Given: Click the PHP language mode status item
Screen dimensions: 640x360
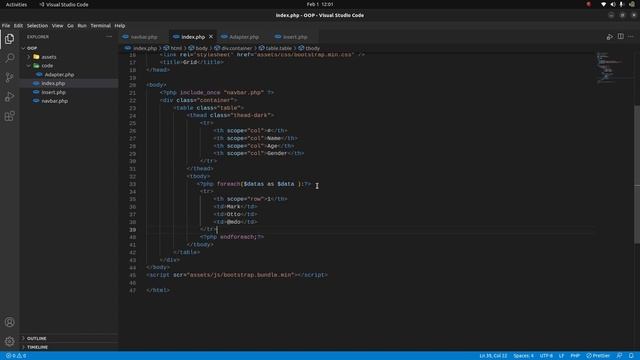Looking at the screenshot, I should tap(575, 356).
